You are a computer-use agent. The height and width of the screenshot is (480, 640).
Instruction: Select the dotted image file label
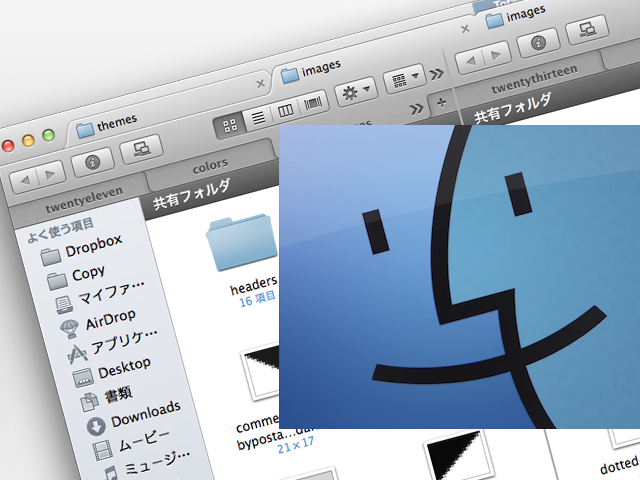[x=620, y=465]
